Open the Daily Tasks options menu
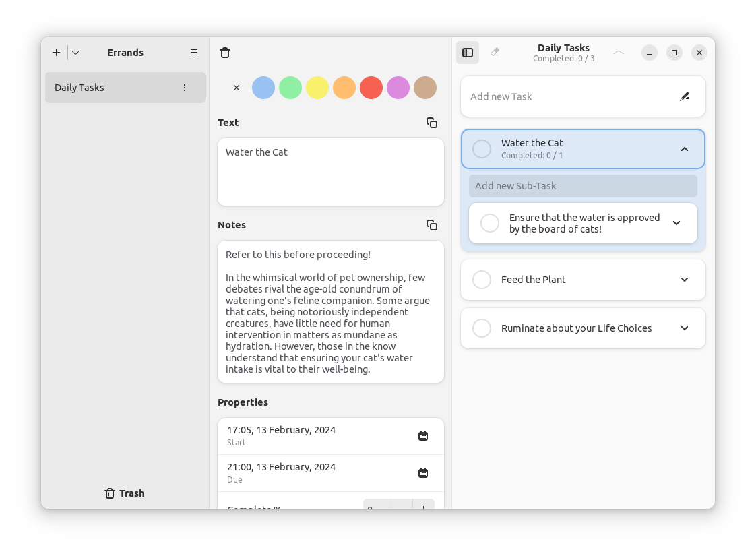Screen dimensions: 756x554 click(x=184, y=88)
